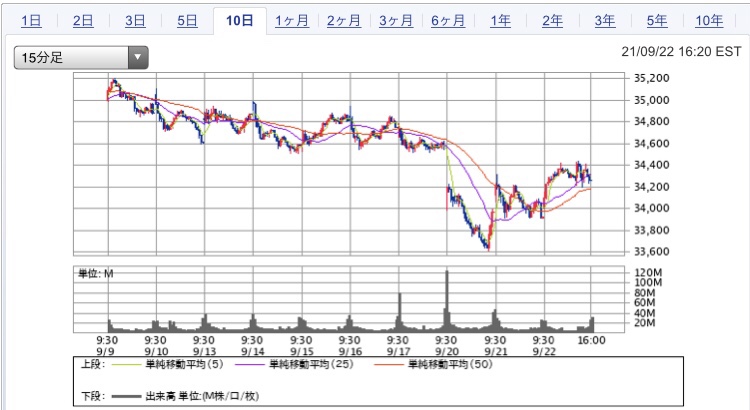Click the 9:30 9/22 date axis label
The image size is (750, 410).
point(544,346)
